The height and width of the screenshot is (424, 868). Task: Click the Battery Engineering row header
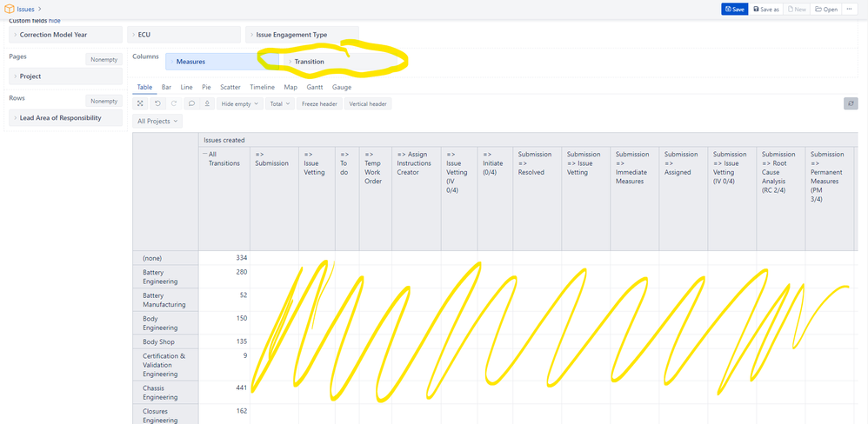165,276
